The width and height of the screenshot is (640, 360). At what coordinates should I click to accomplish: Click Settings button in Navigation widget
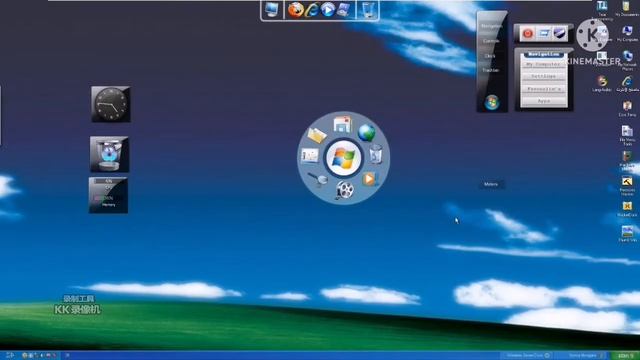(543, 76)
